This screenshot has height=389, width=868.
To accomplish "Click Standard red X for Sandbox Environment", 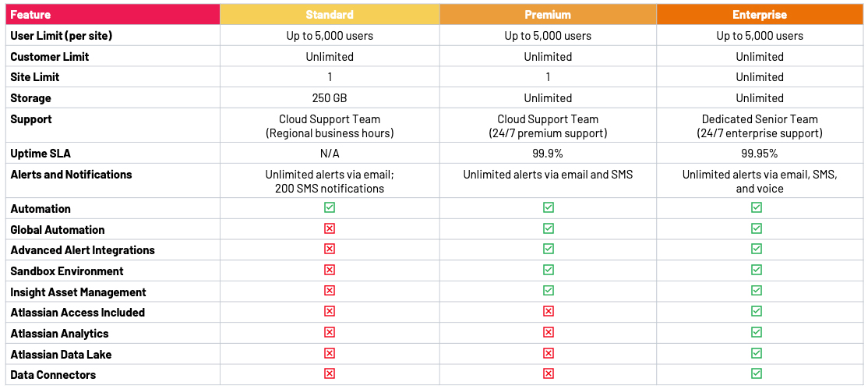I will 330,270.
